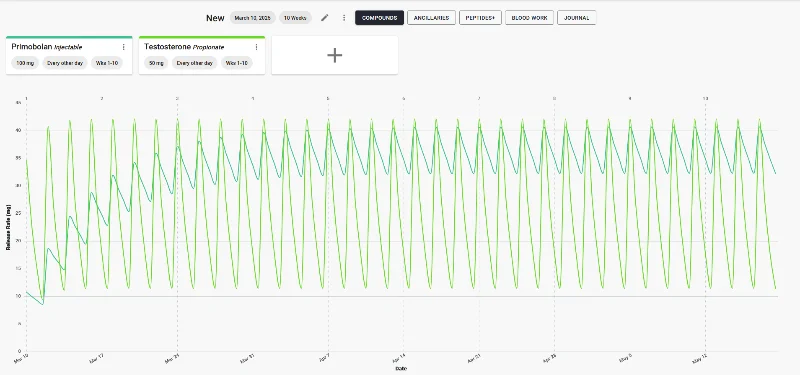
Task: Open the cycle's three-dot options menu
Action: (344, 18)
